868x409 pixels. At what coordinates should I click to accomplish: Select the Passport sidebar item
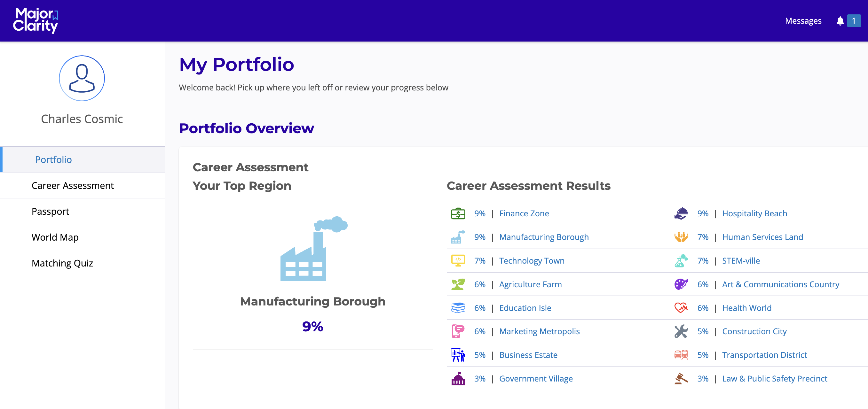click(x=50, y=212)
